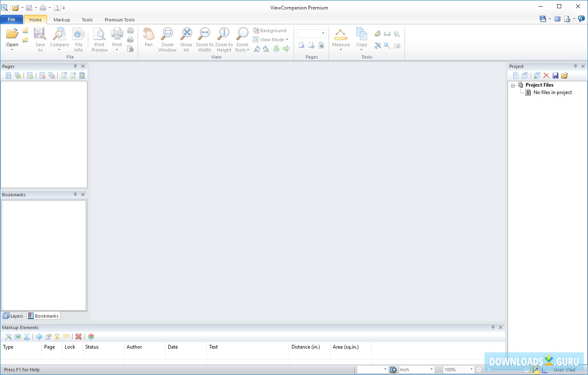588x375 pixels.
Task: Open the File Info dialog
Action: tap(78, 38)
